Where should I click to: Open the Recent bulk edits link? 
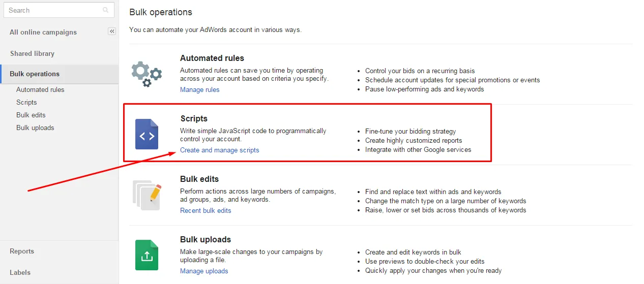206,210
